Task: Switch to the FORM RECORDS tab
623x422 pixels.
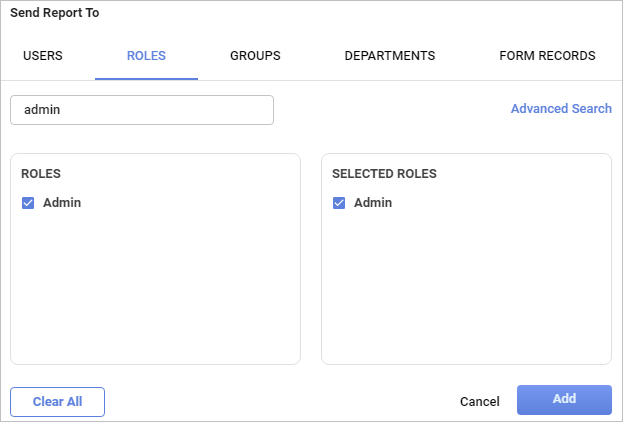Action: (547, 56)
